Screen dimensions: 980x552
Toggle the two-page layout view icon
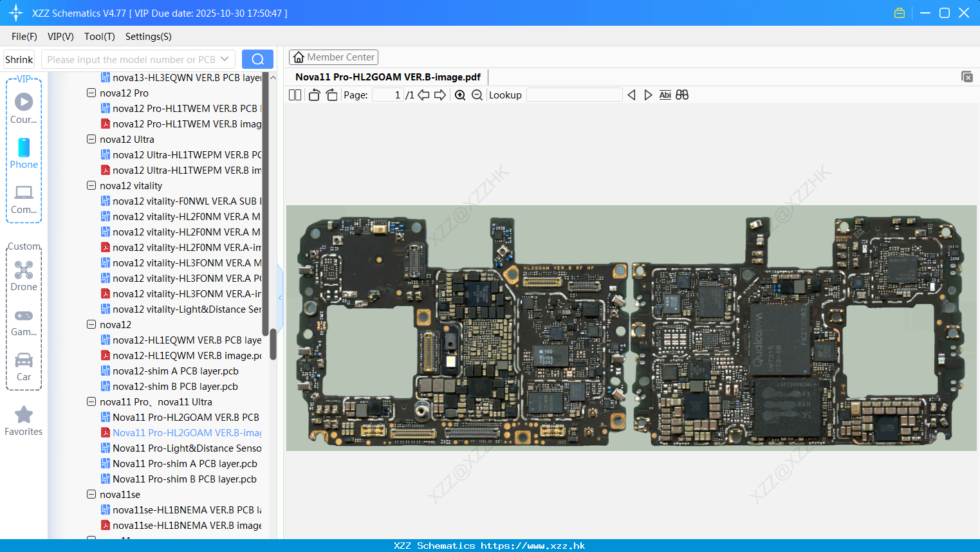click(x=295, y=95)
